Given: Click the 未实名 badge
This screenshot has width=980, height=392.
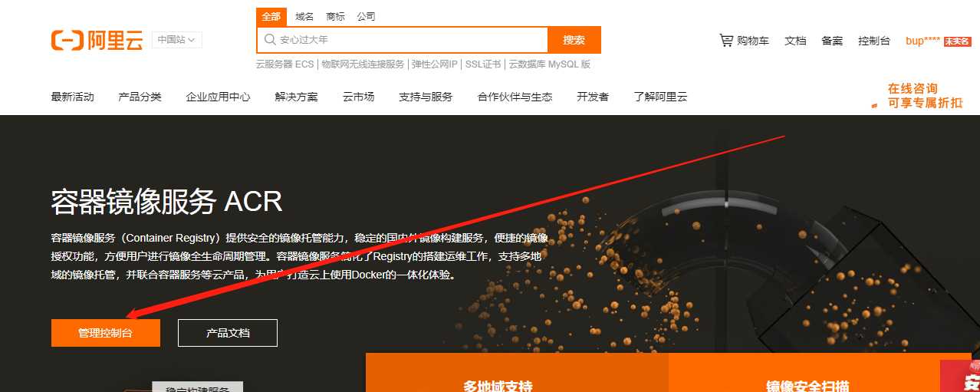Looking at the screenshot, I should coord(957,41).
